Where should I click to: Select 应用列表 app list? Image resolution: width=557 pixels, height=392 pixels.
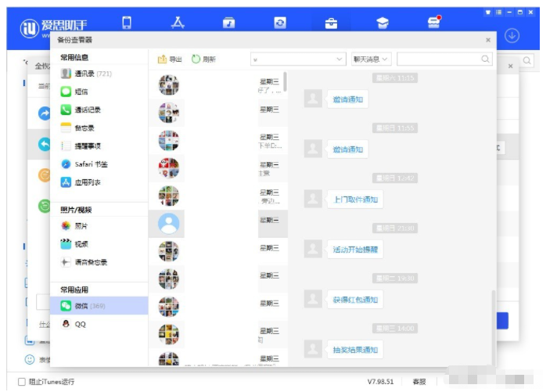click(87, 182)
